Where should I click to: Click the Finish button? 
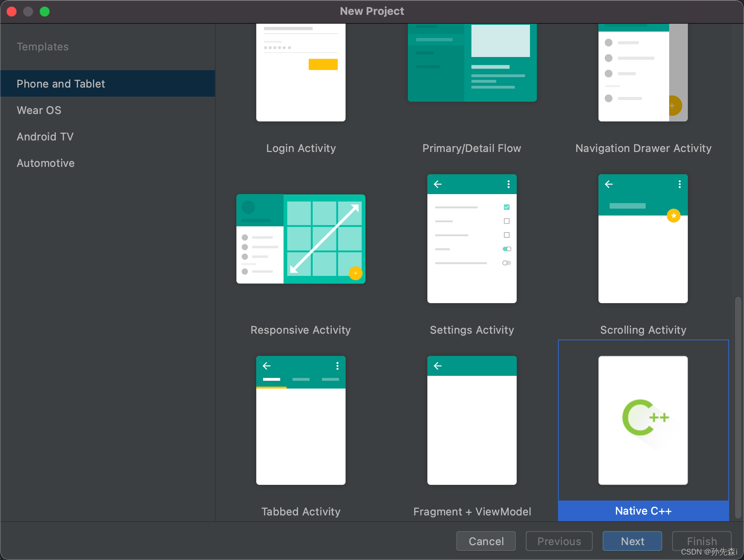[x=702, y=541]
